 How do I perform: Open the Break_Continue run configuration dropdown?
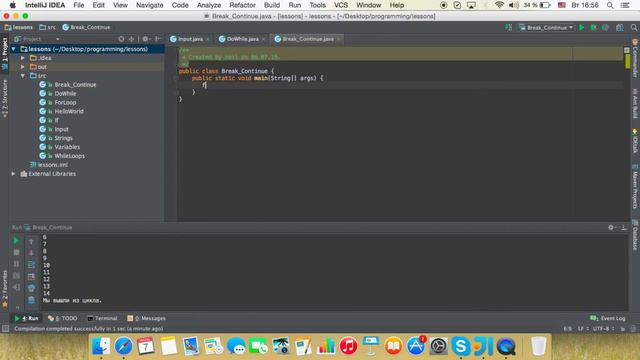pyautogui.click(x=546, y=27)
